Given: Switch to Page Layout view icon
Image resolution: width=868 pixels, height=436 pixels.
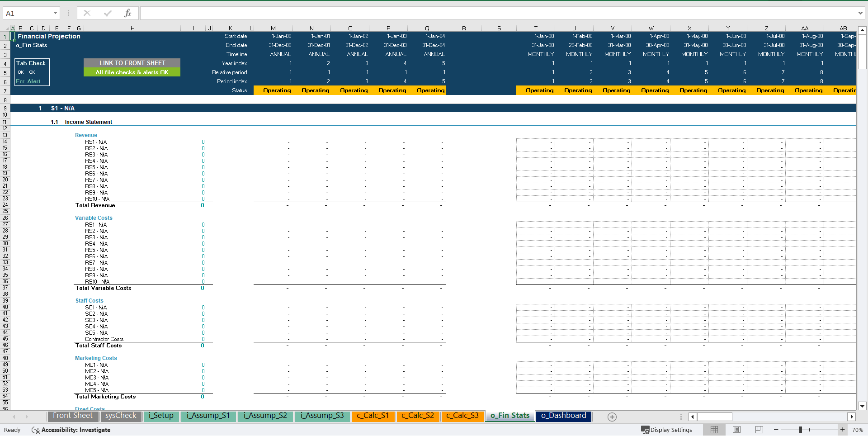Looking at the screenshot, I should click(736, 429).
